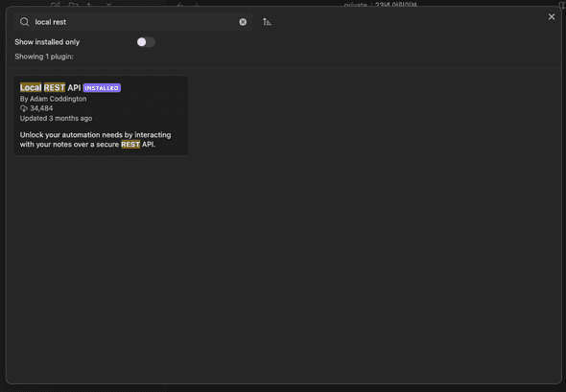The width and height of the screenshot is (566, 392).
Task: Close the community plugins browser
Action: pos(552,17)
